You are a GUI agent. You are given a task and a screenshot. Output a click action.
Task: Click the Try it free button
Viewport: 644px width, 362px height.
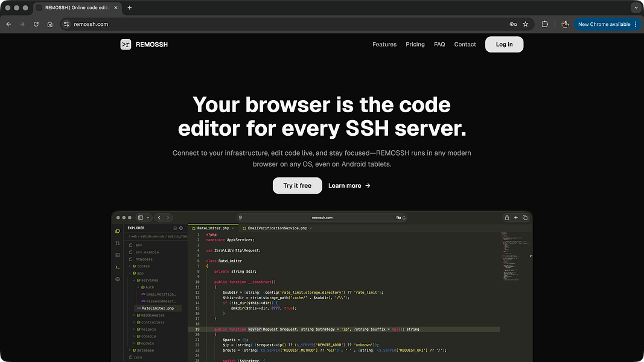click(297, 185)
